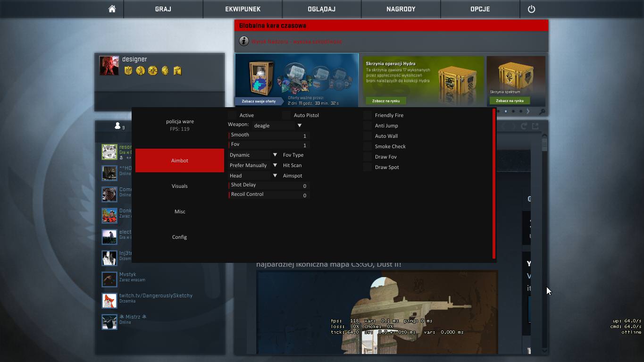Click the refresh icon above the right panel

point(524,126)
